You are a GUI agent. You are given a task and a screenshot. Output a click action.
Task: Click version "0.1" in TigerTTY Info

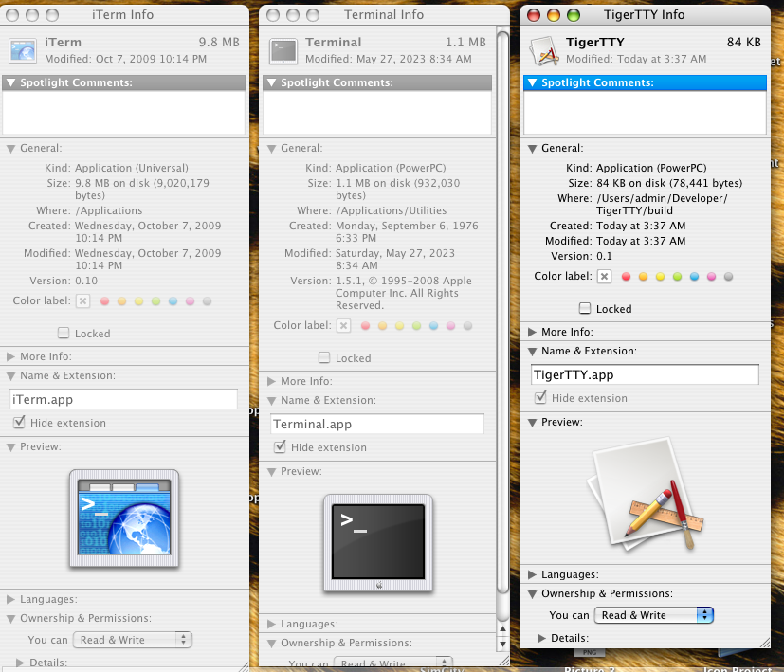[x=604, y=256]
